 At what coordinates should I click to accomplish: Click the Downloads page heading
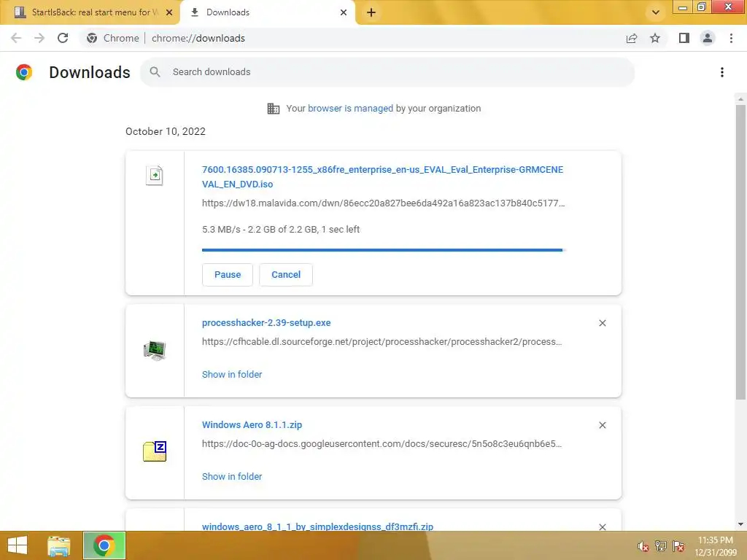pyautogui.click(x=90, y=72)
